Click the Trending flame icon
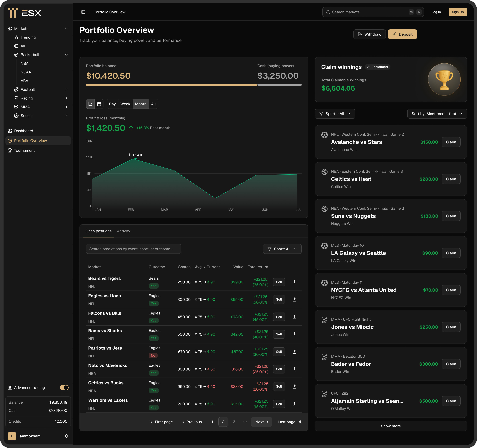477x448 pixels. 16,37
